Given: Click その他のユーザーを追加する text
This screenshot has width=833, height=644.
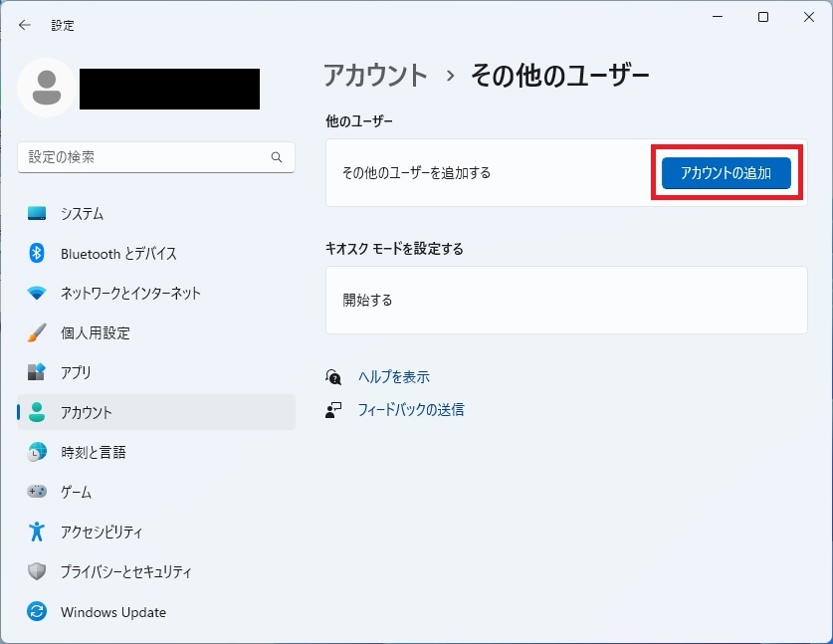Looking at the screenshot, I should pos(416,172).
